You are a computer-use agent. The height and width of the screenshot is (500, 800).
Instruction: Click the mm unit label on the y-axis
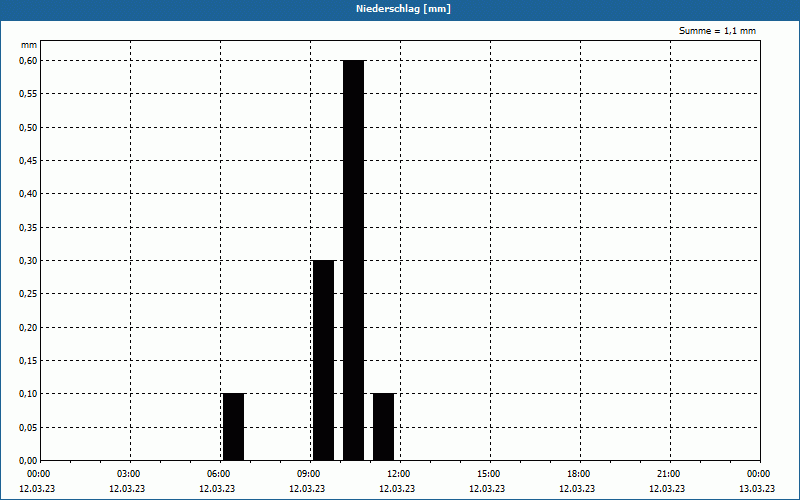click(29, 45)
